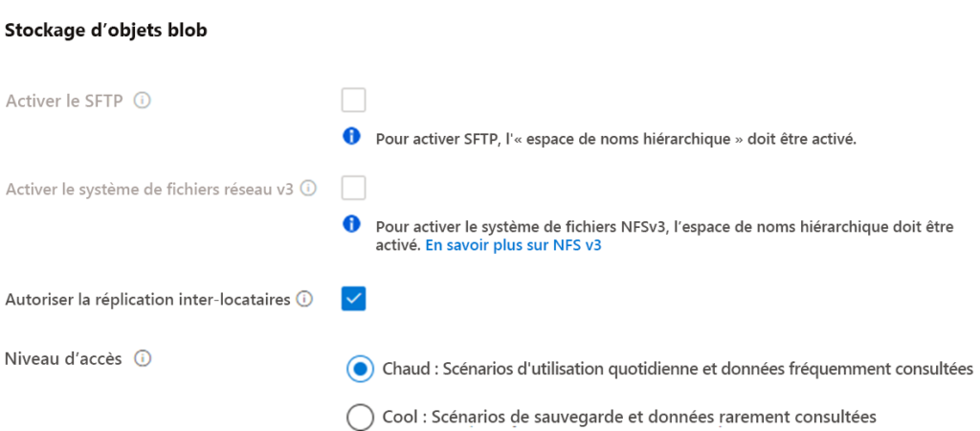The image size is (980, 431).
Task: Click the Stockage d'objets blob heading
Action: pyautogui.click(x=105, y=31)
